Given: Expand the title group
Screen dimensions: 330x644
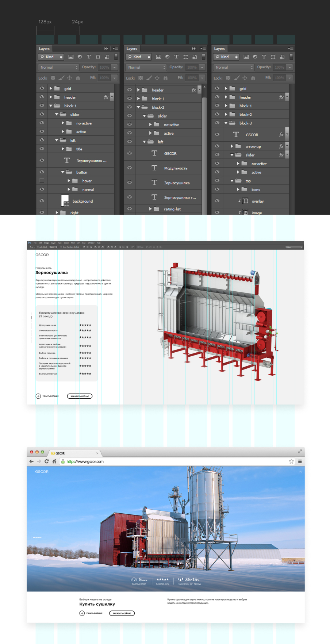Looking at the screenshot, I should pos(63,149).
